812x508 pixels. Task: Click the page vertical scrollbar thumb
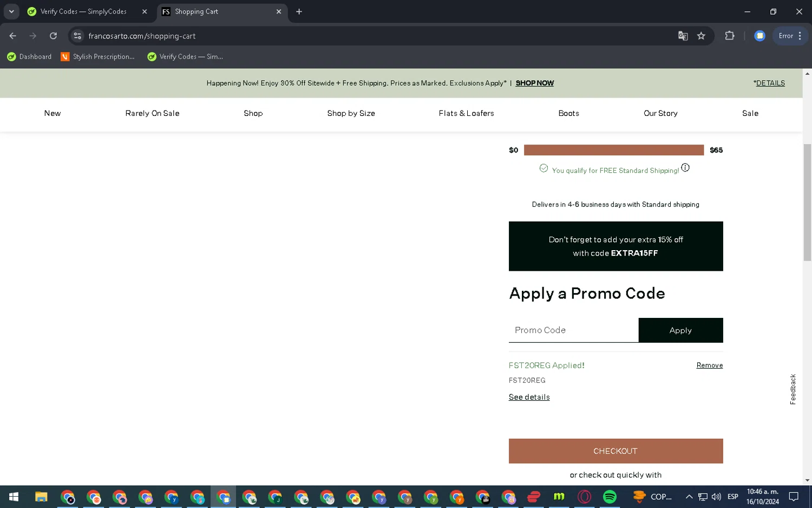(807, 203)
